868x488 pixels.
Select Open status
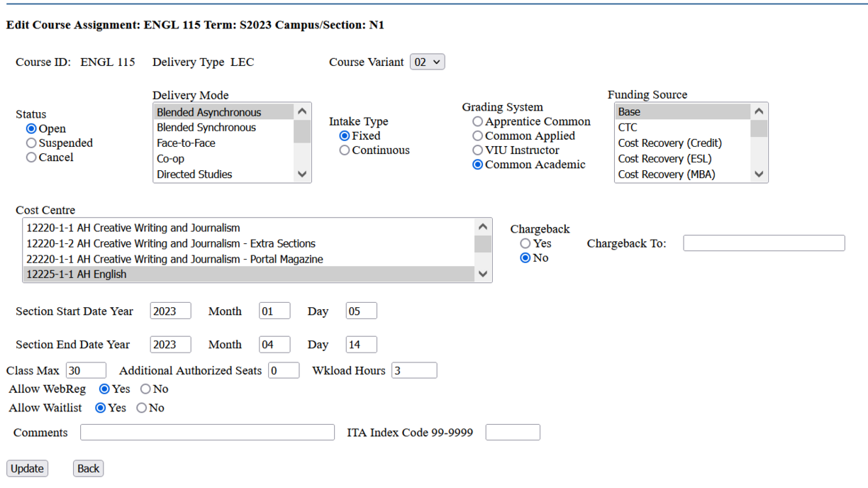coord(30,128)
